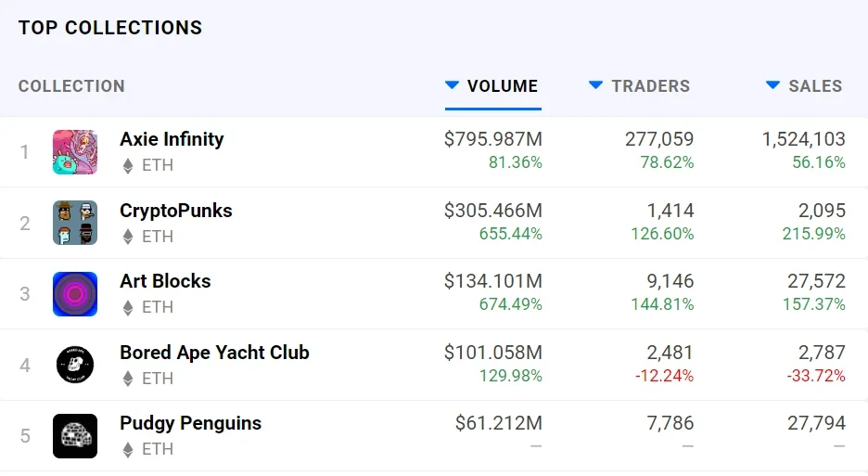Click the Art Blocks collection icon
The height and width of the screenshot is (476, 868).
pos(75,294)
